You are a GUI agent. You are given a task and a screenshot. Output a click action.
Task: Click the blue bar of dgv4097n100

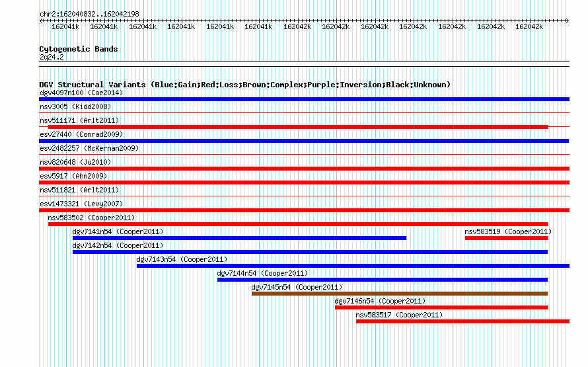(304, 99)
